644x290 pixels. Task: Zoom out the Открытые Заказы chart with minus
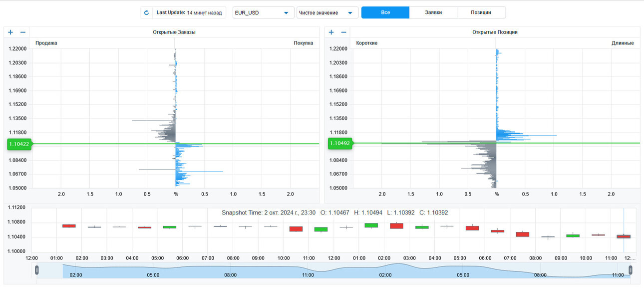[x=22, y=32]
